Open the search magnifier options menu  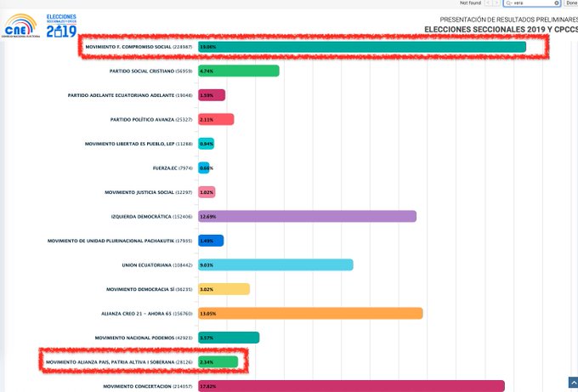509,3
